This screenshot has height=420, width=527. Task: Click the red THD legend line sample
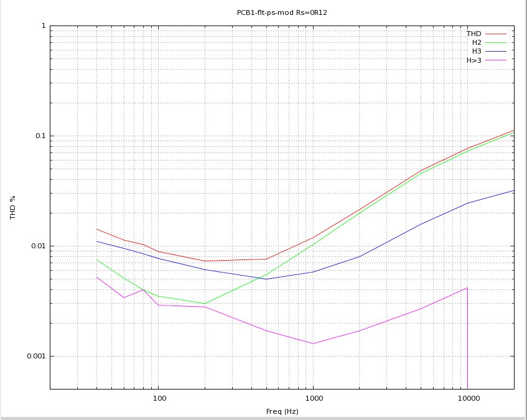(496, 34)
